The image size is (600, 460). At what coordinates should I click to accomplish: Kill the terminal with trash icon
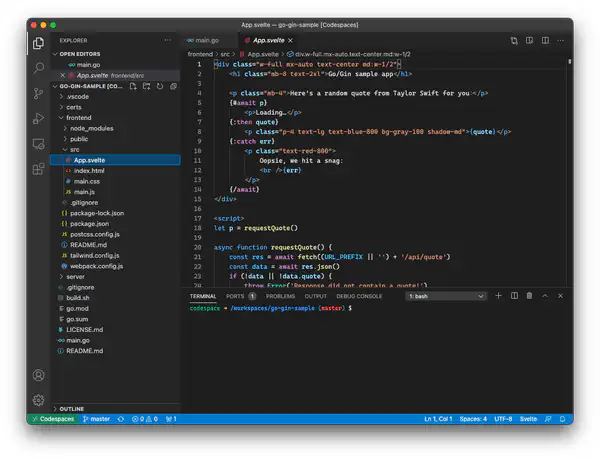(529, 296)
